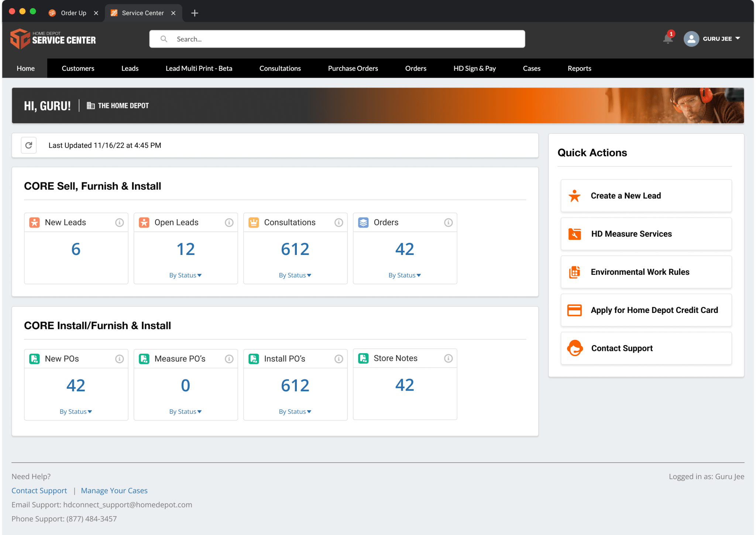The height and width of the screenshot is (535, 756).
Task: Go to the Home nav tab
Action: 25,68
